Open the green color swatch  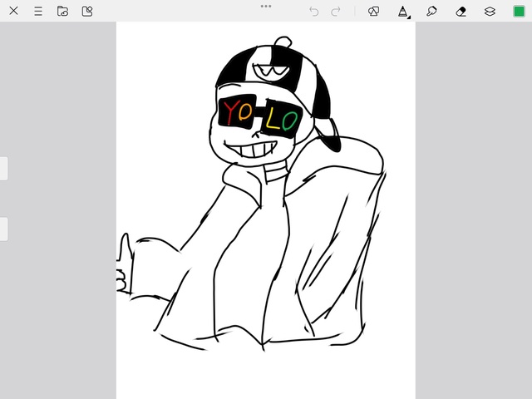coord(519,11)
